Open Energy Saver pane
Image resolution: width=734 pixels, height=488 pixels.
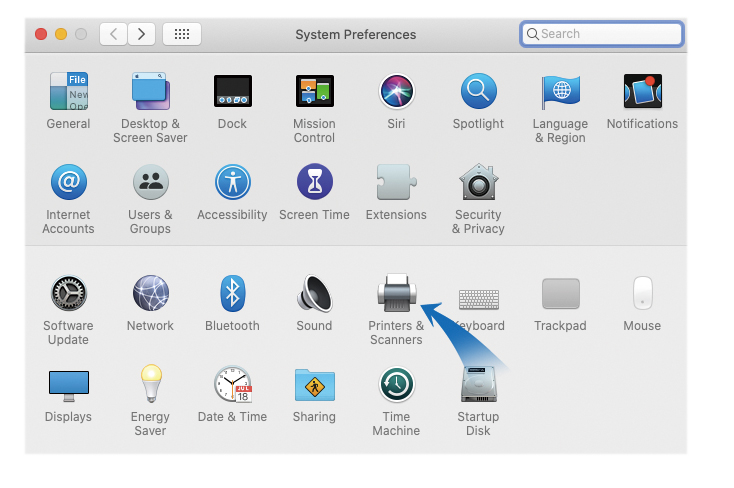tap(151, 384)
